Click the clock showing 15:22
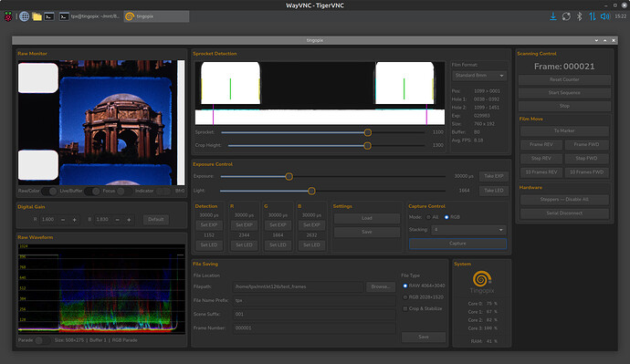This screenshot has width=630, height=364. [620, 16]
